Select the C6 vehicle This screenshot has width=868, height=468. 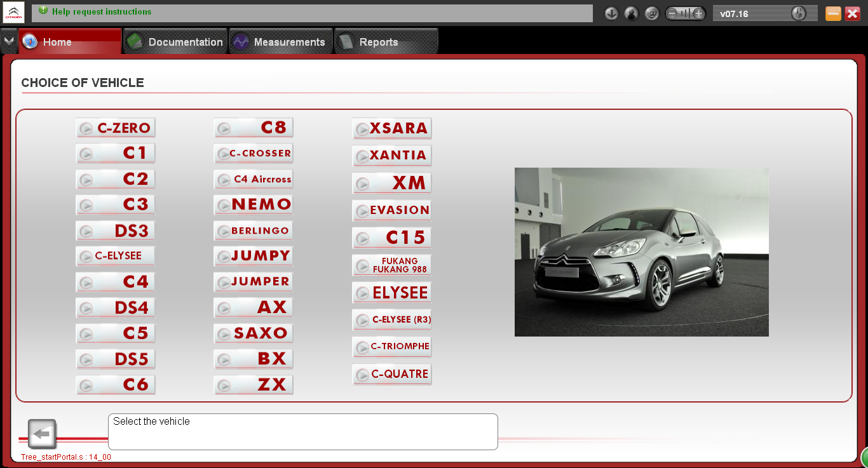[116, 385]
